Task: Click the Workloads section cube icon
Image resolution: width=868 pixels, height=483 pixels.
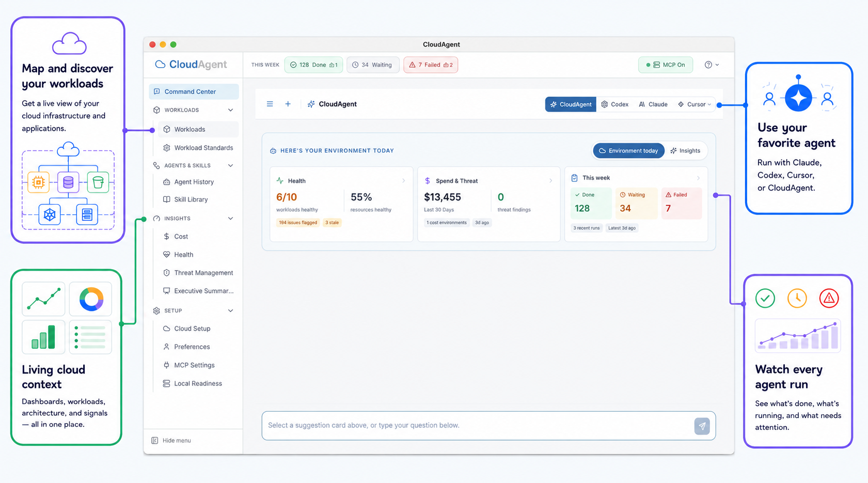Action: tap(156, 110)
